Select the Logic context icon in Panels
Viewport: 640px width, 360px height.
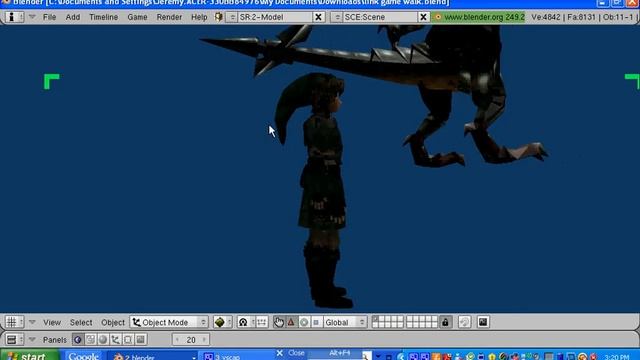78,340
